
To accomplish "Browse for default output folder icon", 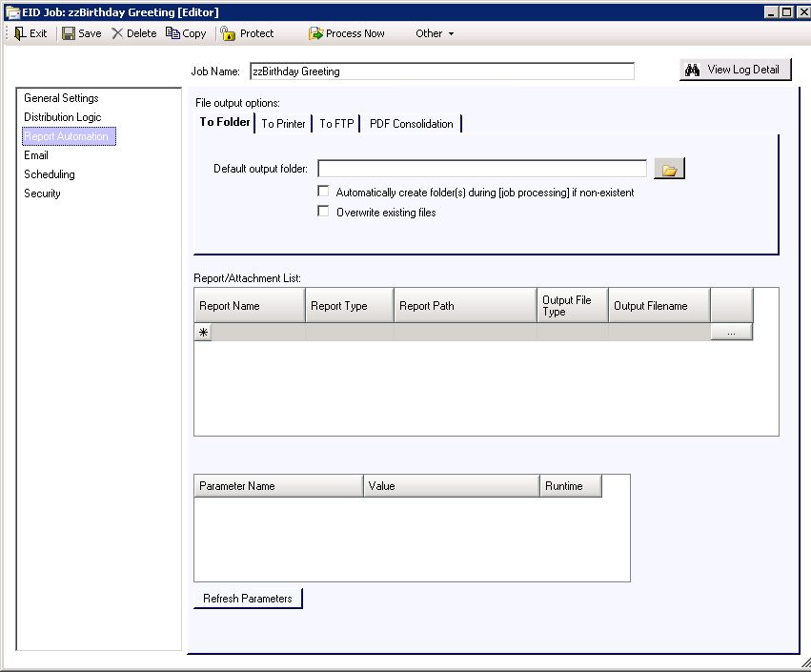I will [x=669, y=170].
